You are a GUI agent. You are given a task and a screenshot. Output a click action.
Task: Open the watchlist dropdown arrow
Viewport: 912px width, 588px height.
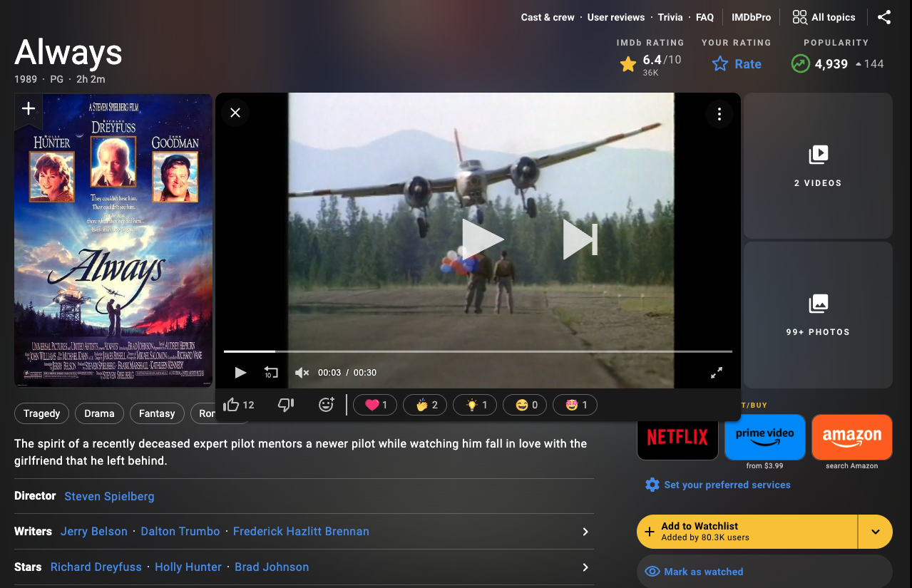[x=876, y=532]
